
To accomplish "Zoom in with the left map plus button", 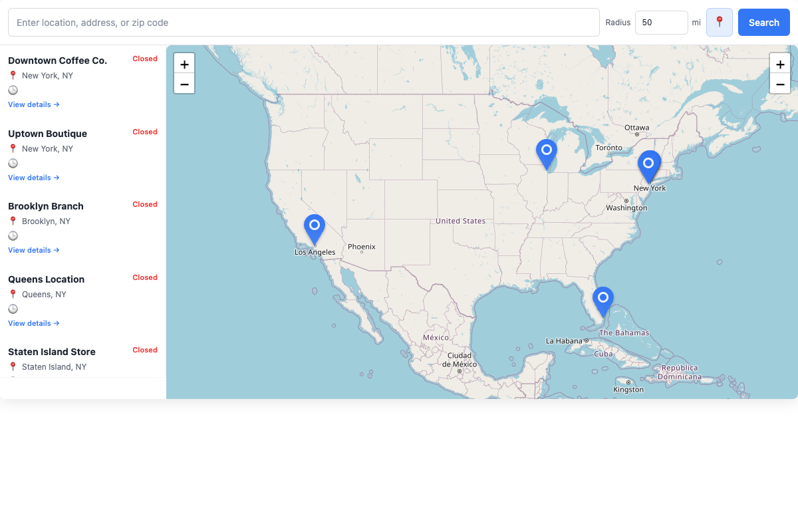I will click(184, 64).
